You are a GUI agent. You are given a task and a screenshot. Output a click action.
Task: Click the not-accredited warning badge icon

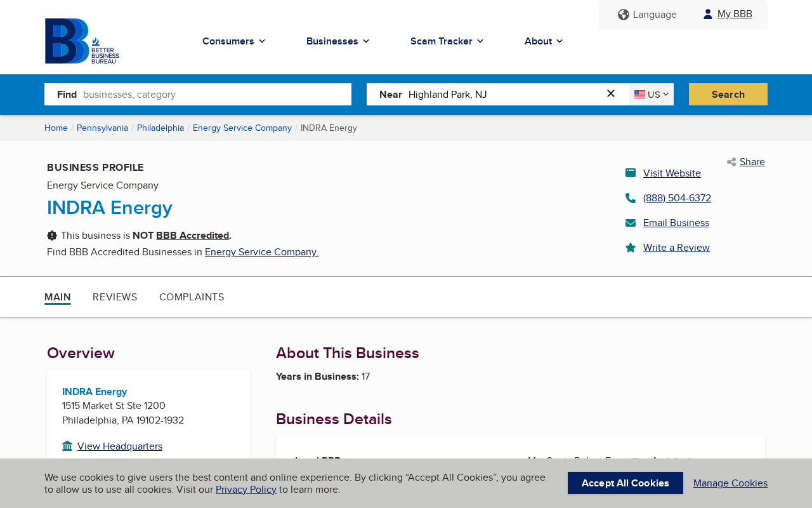click(x=52, y=236)
